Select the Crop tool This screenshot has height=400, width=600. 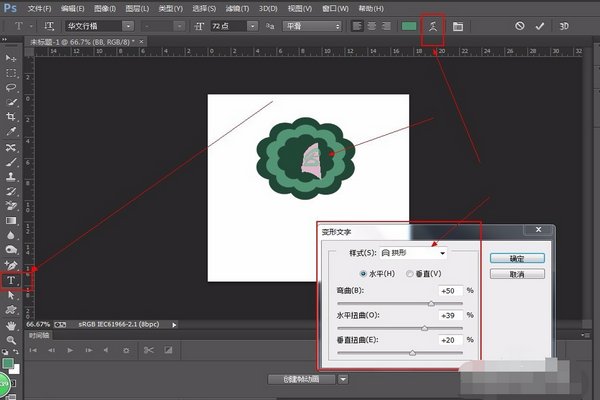point(11,117)
